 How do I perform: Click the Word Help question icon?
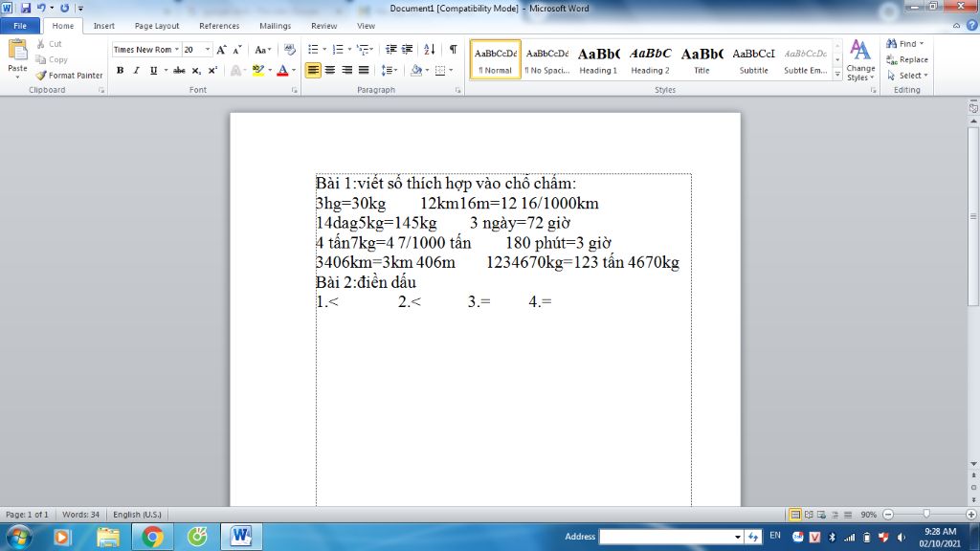(x=972, y=26)
